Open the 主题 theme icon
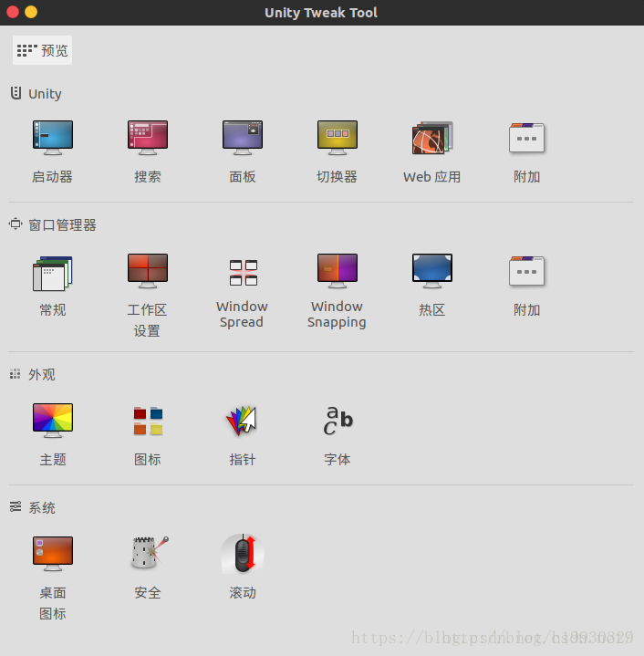Image resolution: width=644 pixels, height=656 pixels. point(53,421)
